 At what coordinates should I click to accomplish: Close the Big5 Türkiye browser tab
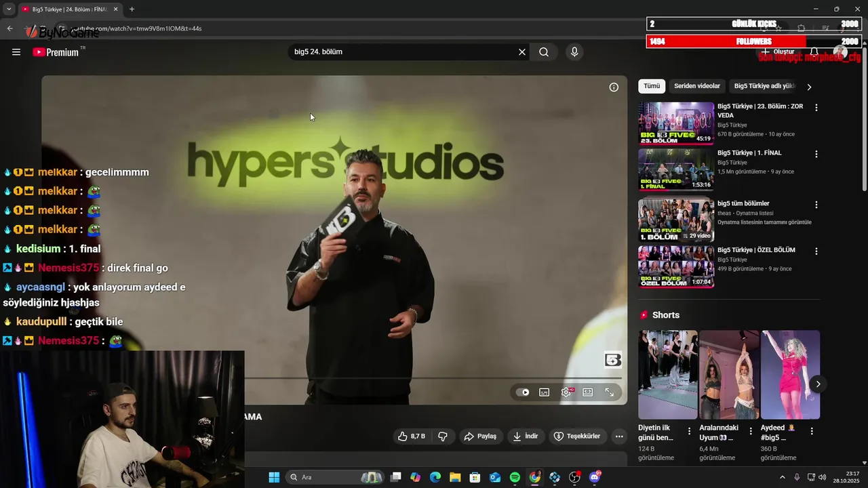[115, 9]
